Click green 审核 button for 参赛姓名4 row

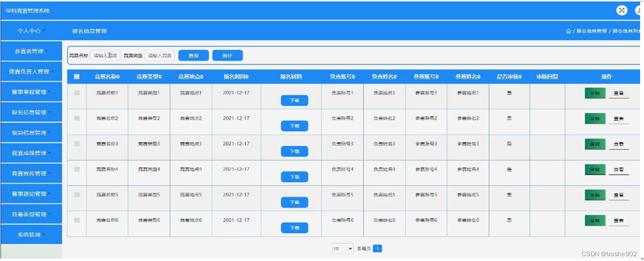coord(595,169)
